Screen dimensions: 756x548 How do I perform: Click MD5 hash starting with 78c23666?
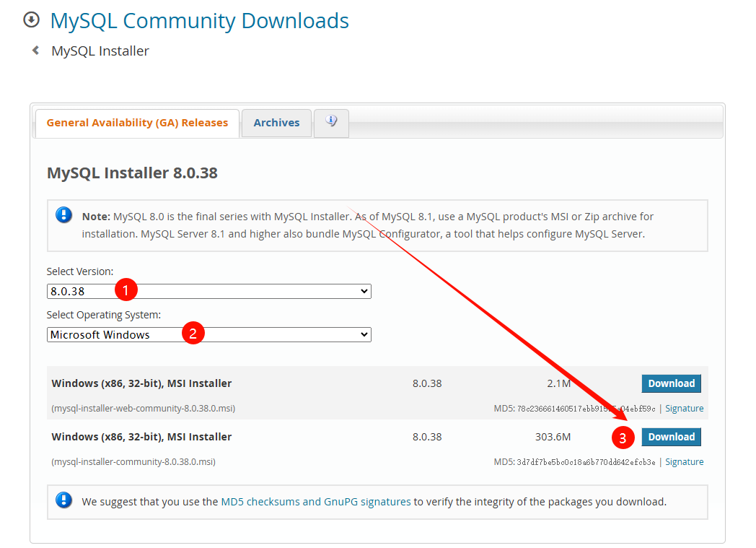[586, 409]
